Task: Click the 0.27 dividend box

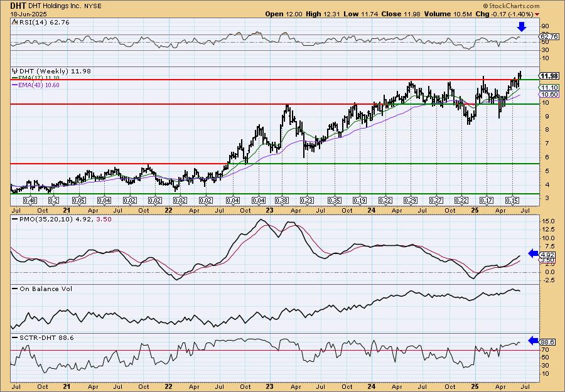Action: click(436, 201)
